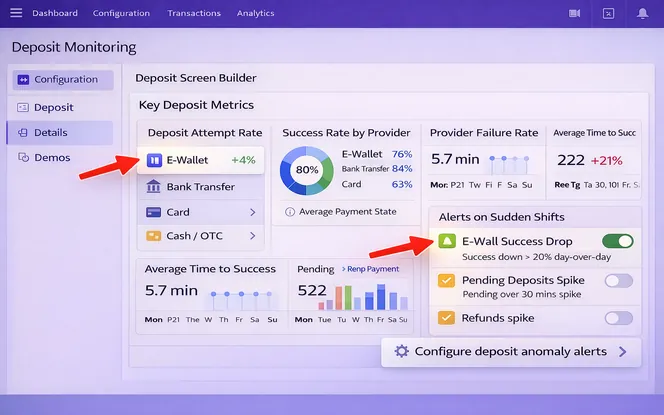Follow the Renp Payment link

click(x=371, y=269)
